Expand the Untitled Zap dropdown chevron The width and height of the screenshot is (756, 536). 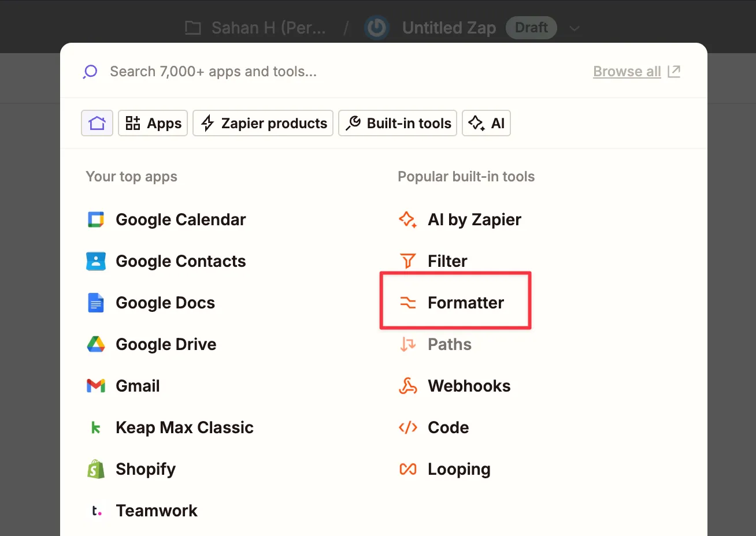pyautogui.click(x=574, y=28)
